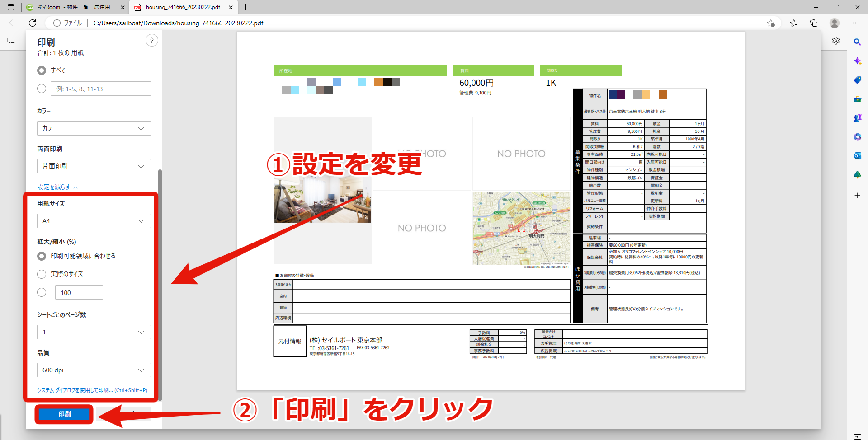Image resolution: width=868 pixels, height=440 pixels.
Task: Click the blue 印刷 button
Action: pos(64,414)
